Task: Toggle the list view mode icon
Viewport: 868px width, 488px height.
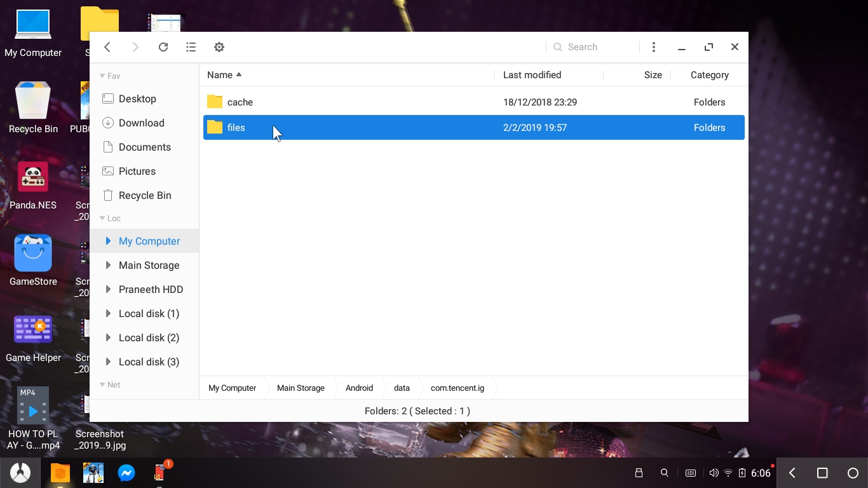Action: point(191,47)
